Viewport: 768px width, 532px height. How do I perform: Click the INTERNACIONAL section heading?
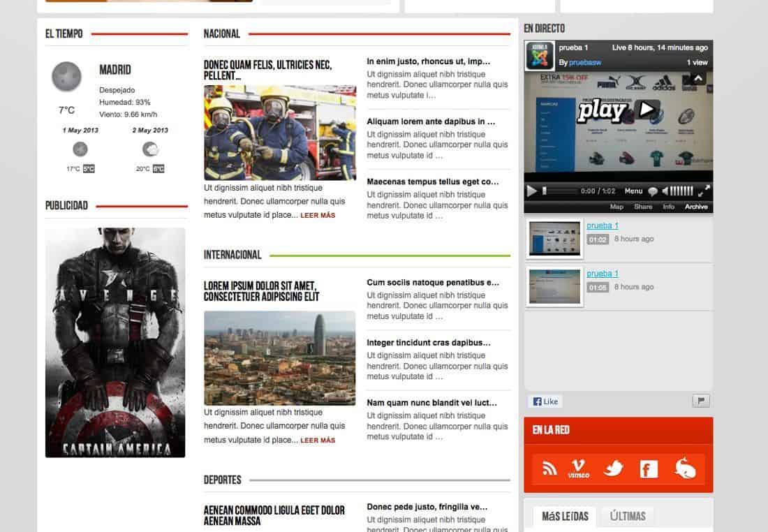click(232, 255)
